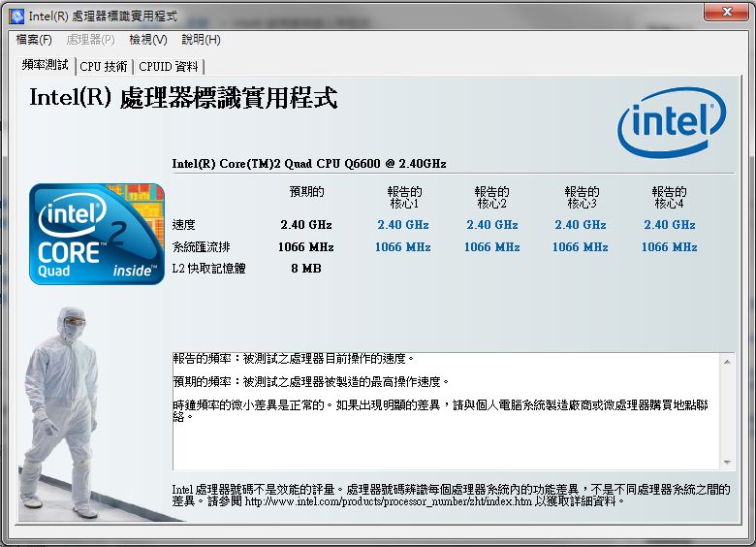
Task: Click the Intel Core 2 Quad badge
Action: pyautogui.click(x=97, y=234)
